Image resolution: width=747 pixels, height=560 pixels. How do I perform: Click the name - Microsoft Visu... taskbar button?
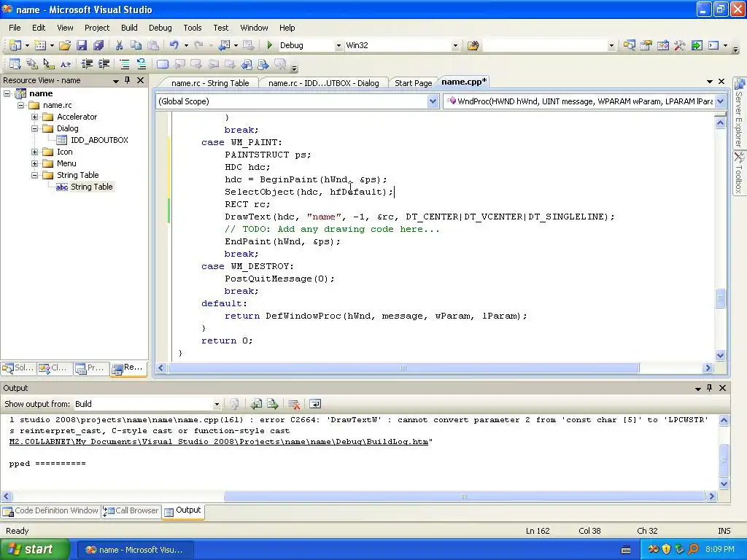click(x=135, y=550)
